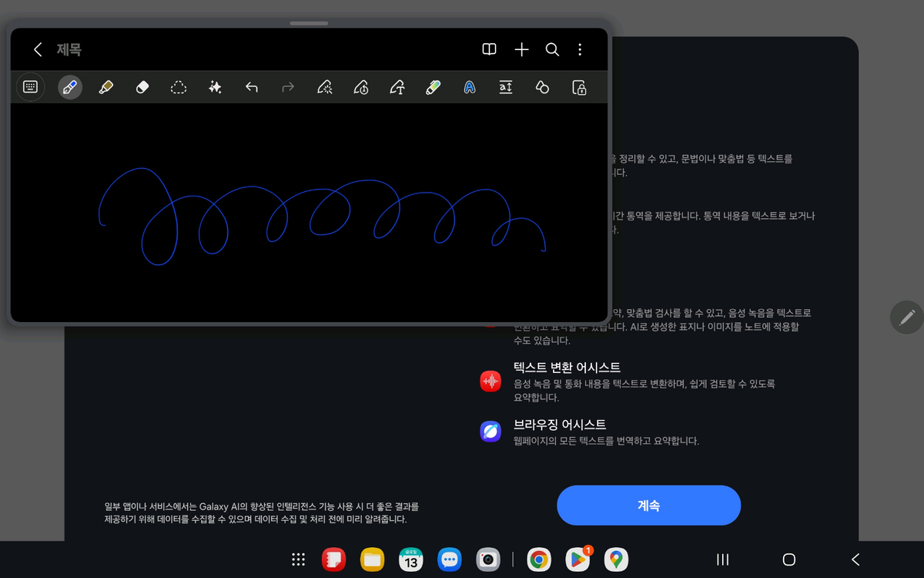Select the Eraser tool
This screenshot has height=578, width=924.
142,87
